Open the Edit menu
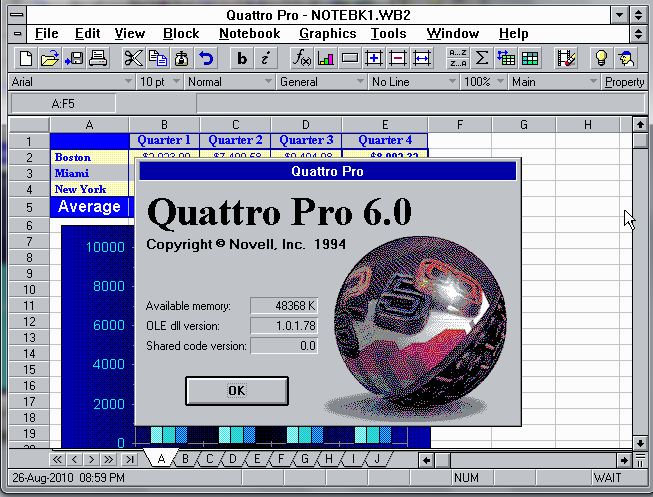Image resolution: width=653 pixels, height=497 pixels. pos(87,33)
